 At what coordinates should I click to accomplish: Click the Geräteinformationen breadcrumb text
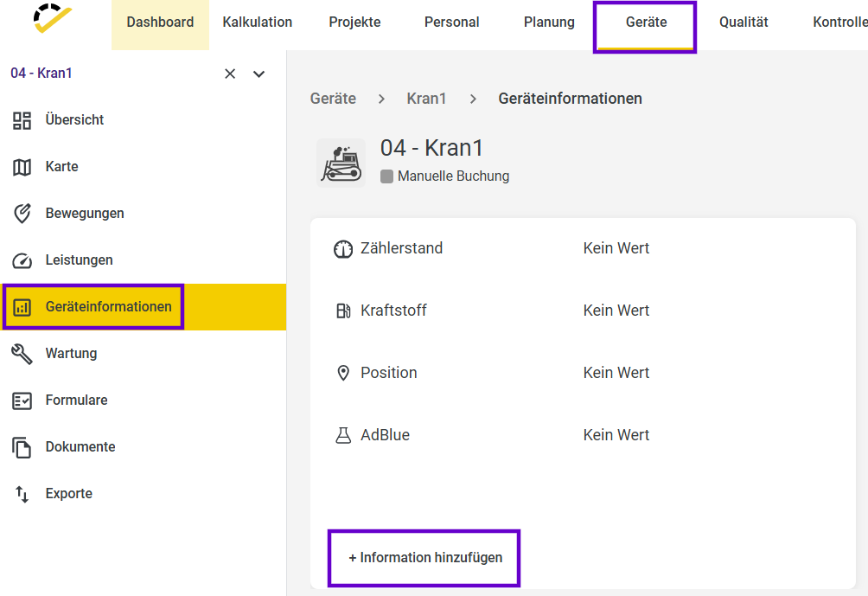[x=571, y=99]
